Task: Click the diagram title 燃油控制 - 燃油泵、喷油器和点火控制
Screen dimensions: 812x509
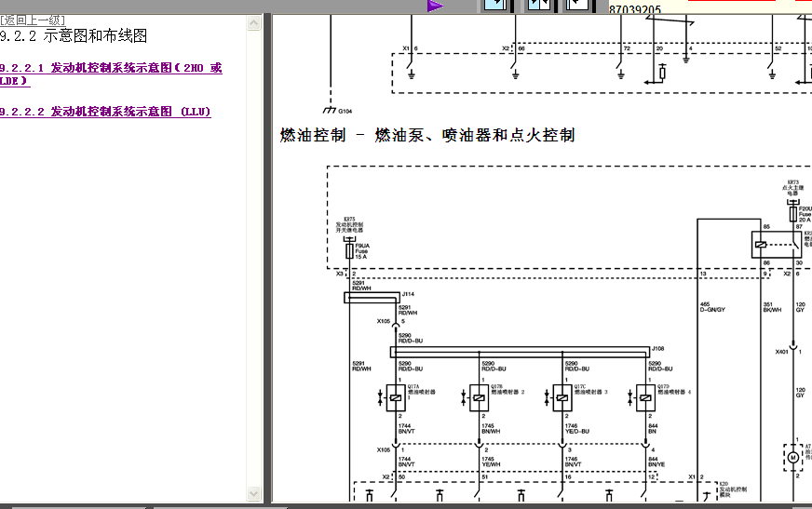Action: (x=427, y=135)
